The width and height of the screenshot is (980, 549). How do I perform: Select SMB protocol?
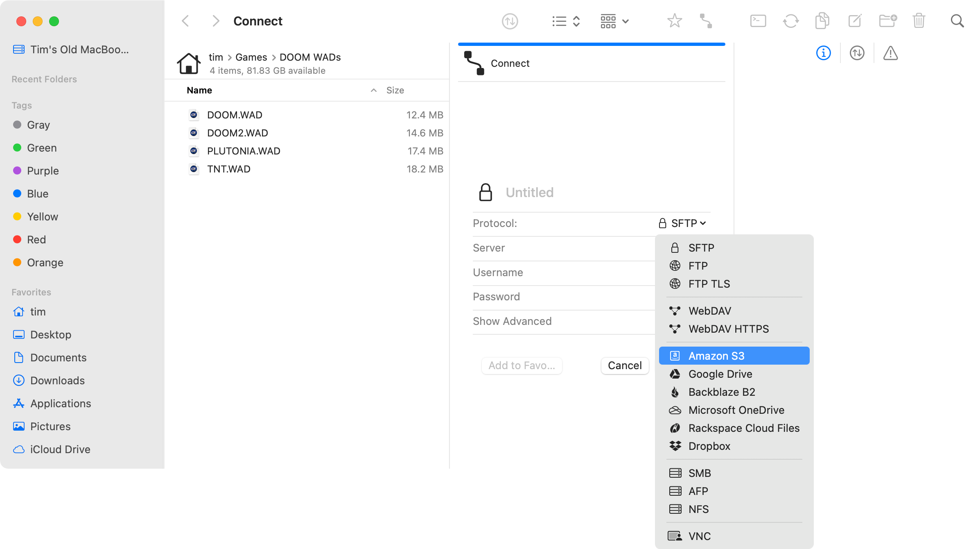(734, 473)
